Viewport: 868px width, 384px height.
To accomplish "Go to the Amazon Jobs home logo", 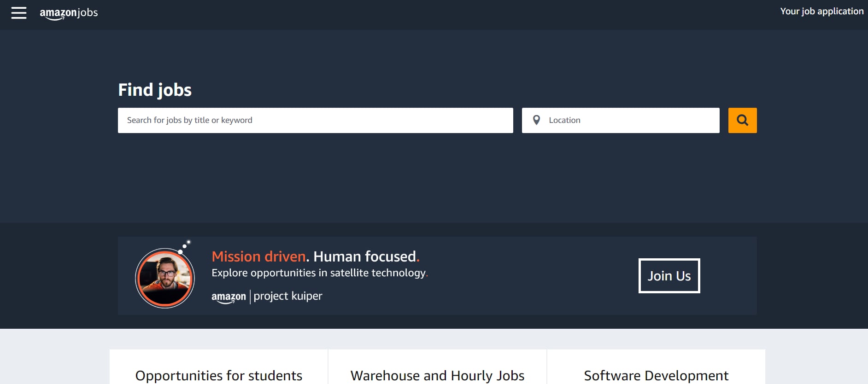I will point(69,13).
